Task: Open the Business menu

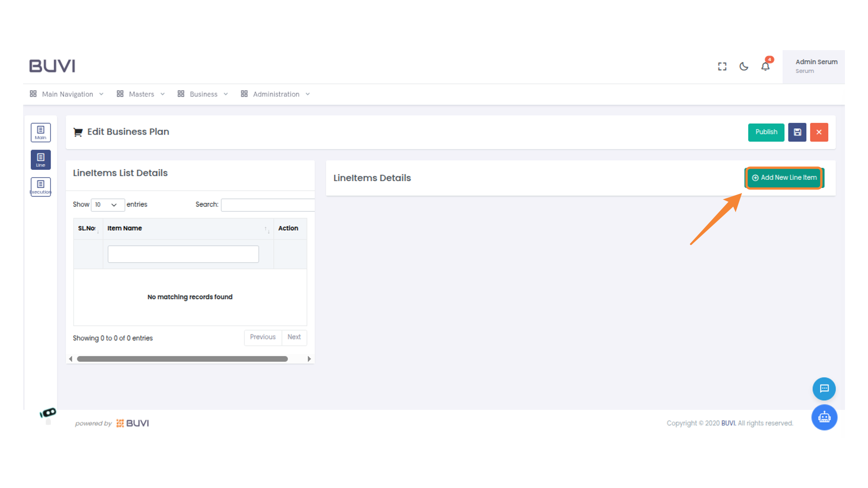Action: coord(203,94)
